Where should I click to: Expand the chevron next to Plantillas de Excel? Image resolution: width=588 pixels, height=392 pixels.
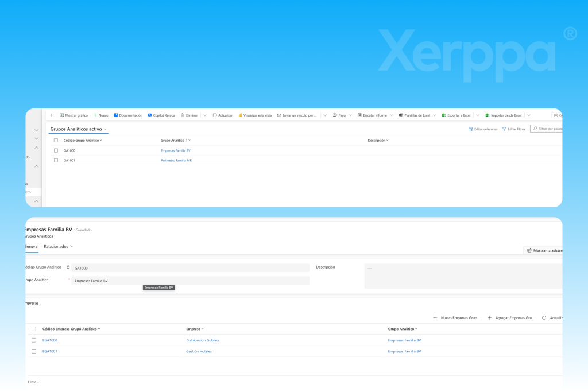(435, 115)
